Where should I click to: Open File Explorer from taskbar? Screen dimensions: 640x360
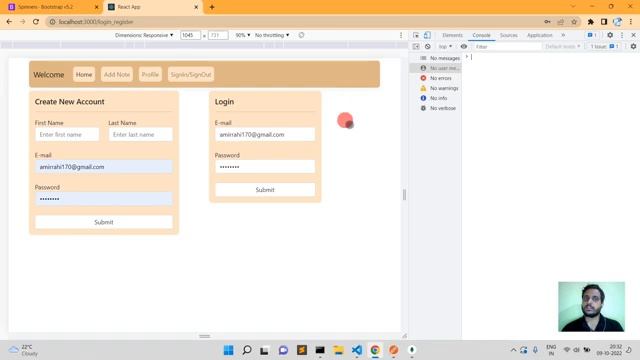pyautogui.click(x=338, y=350)
